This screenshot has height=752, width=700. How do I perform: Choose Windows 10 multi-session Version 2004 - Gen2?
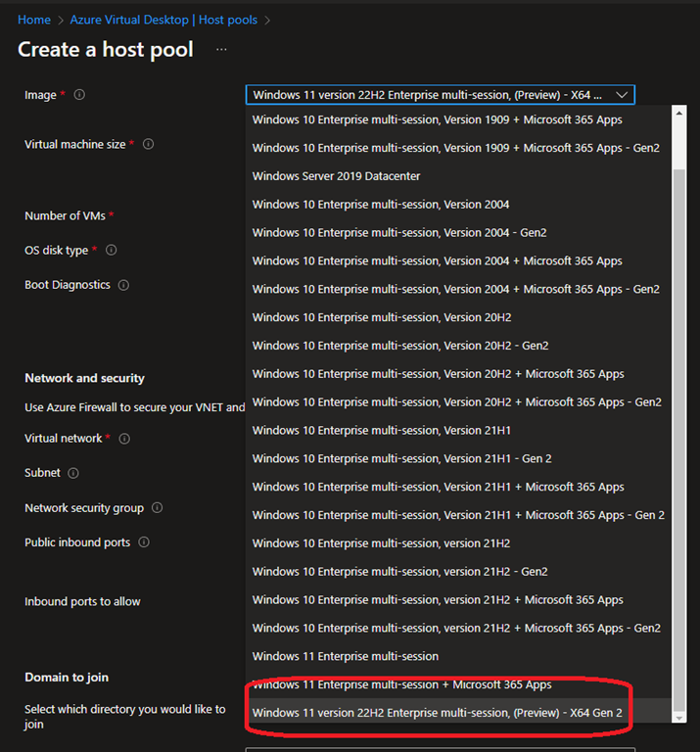point(398,233)
